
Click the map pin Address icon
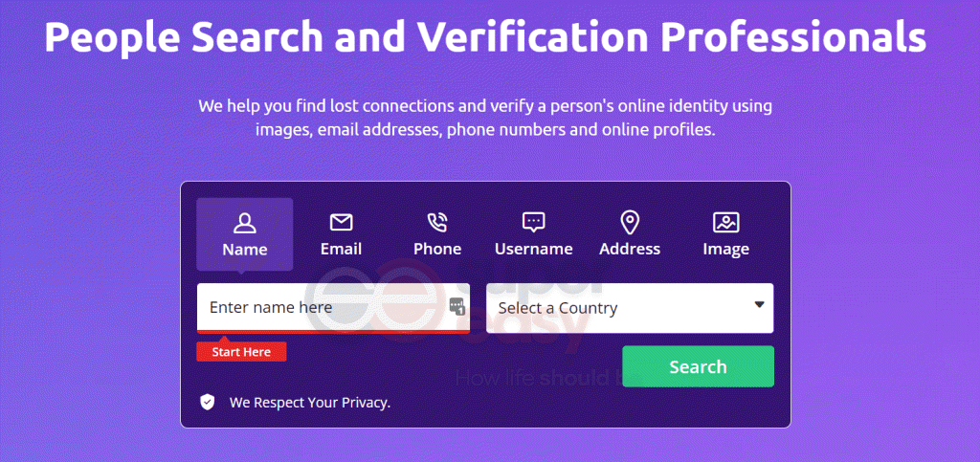[x=630, y=222]
